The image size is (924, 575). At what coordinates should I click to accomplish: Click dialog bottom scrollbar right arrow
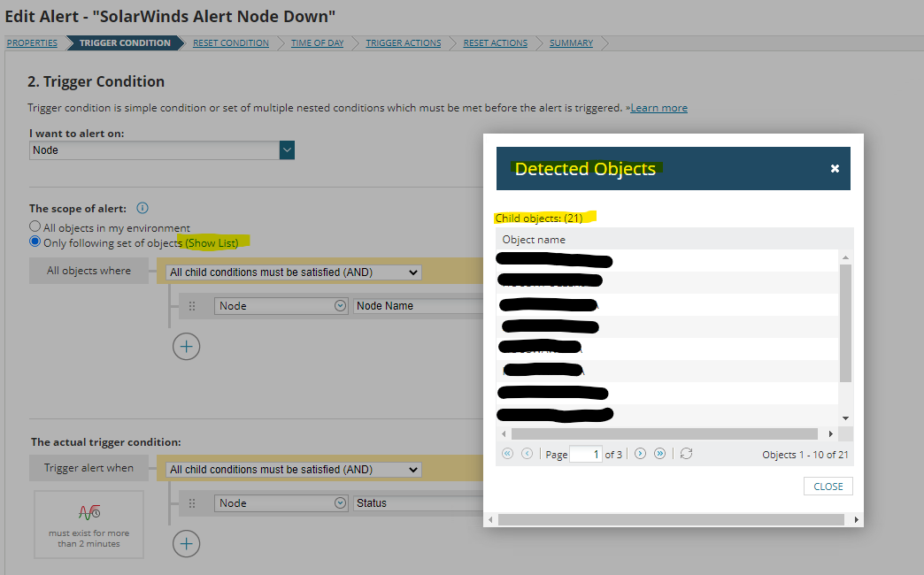click(856, 519)
